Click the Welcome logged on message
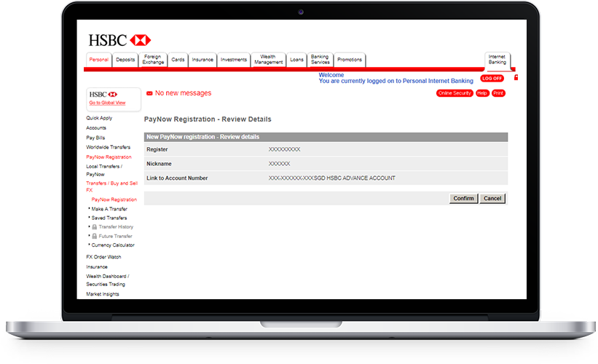 pyautogui.click(x=396, y=78)
